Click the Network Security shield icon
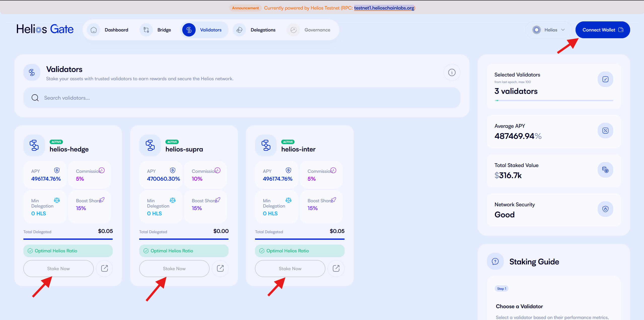Image resolution: width=644 pixels, height=320 pixels. tap(605, 209)
